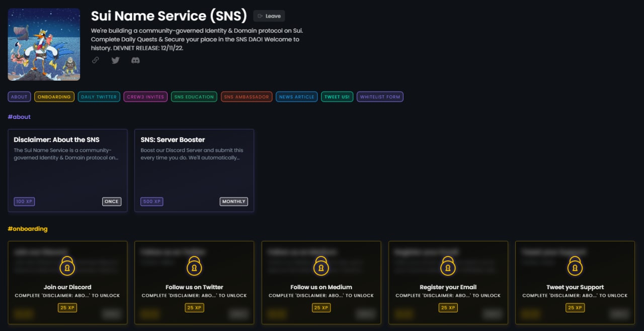Viewport: 644px width, 331px height.
Task: Click 25 XP badge on Follow us on Twitter
Action: [x=194, y=307]
